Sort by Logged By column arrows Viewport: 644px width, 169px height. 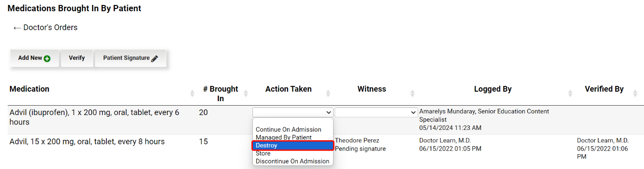(570, 93)
